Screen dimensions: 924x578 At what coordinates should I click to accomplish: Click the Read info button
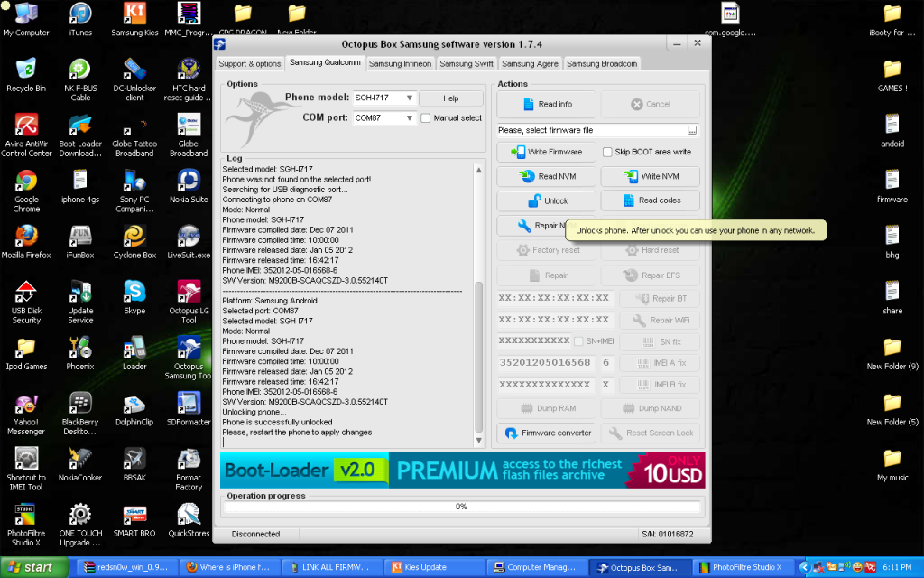point(546,105)
